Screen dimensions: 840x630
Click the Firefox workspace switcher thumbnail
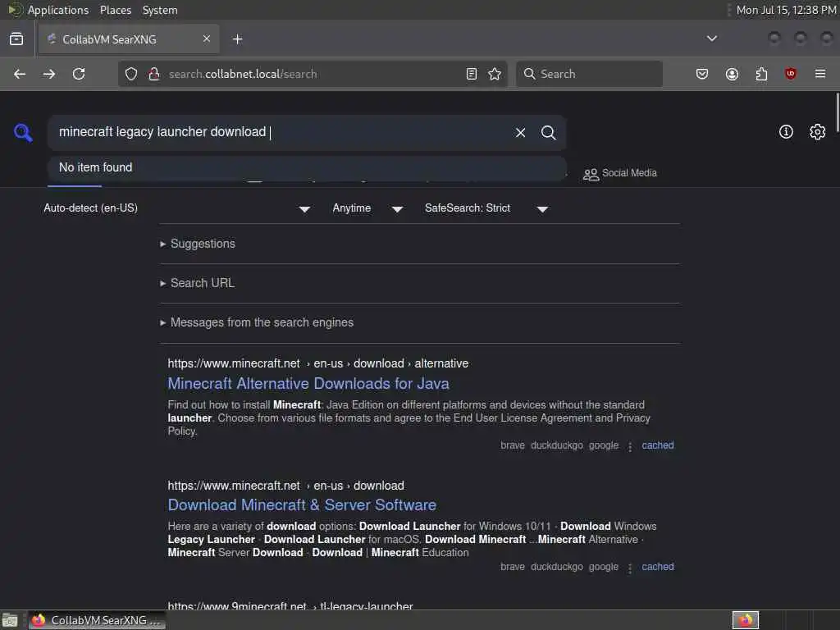click(746, 620)
